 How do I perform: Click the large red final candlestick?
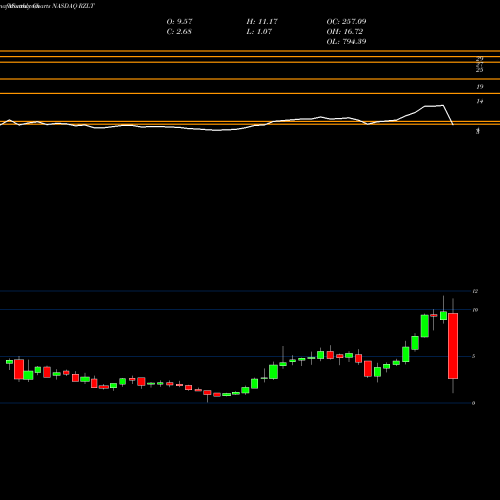click(x=453, y=346)
